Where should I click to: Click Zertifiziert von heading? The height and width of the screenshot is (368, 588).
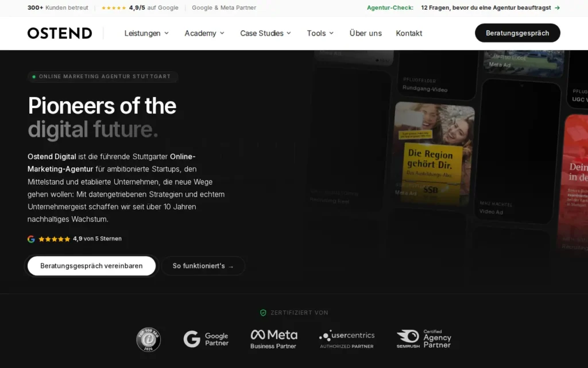(299, 313)
